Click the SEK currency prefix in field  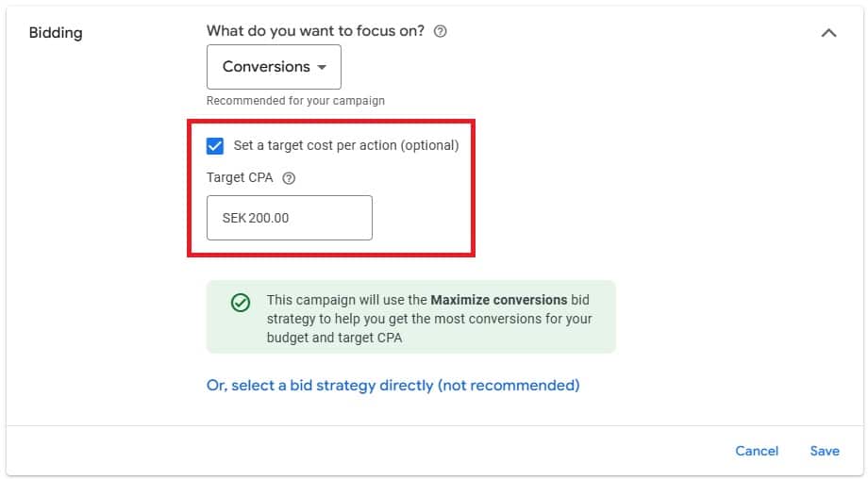pos(234,218)
